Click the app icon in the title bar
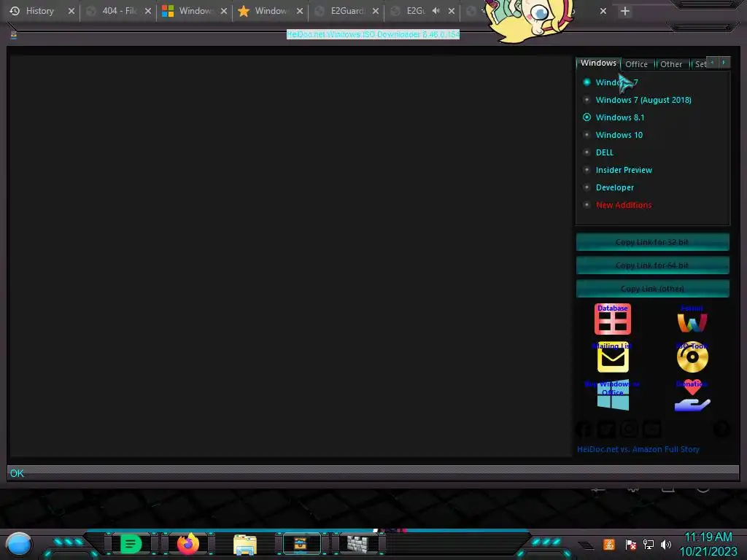The image size is (747, 560). [x=14, y=35]
